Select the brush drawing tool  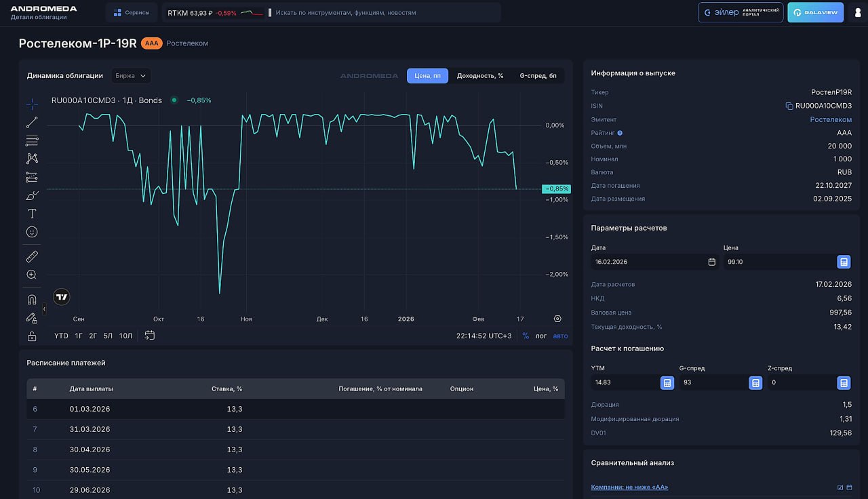pyautogui.click(x=32, y=195)
